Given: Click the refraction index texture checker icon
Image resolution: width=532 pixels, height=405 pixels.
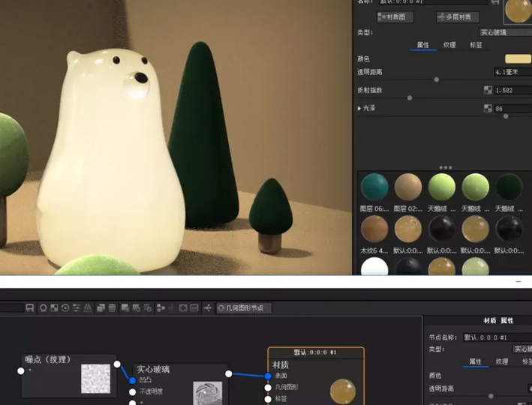Looking at the screenshot, I should [488, 90].
